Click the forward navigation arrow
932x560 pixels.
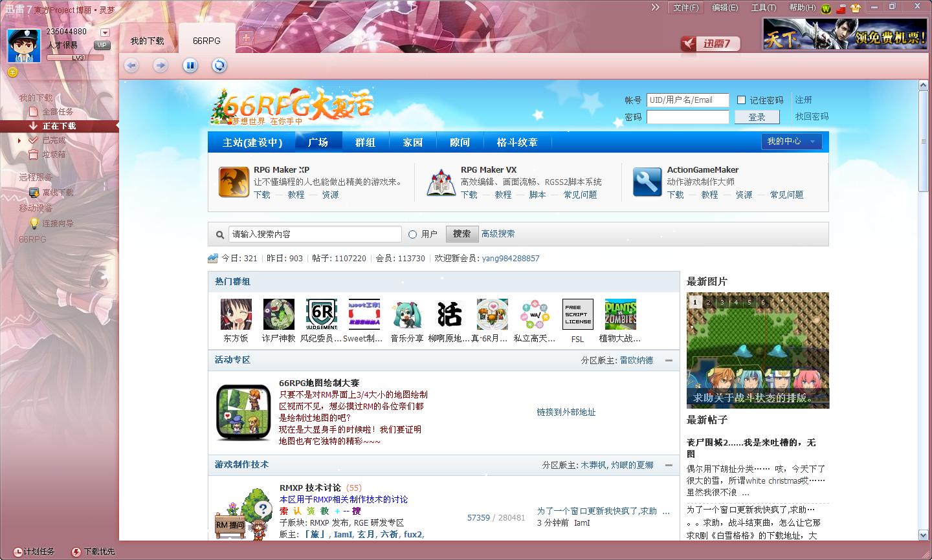pyautogui.click(x=161, y=65)
